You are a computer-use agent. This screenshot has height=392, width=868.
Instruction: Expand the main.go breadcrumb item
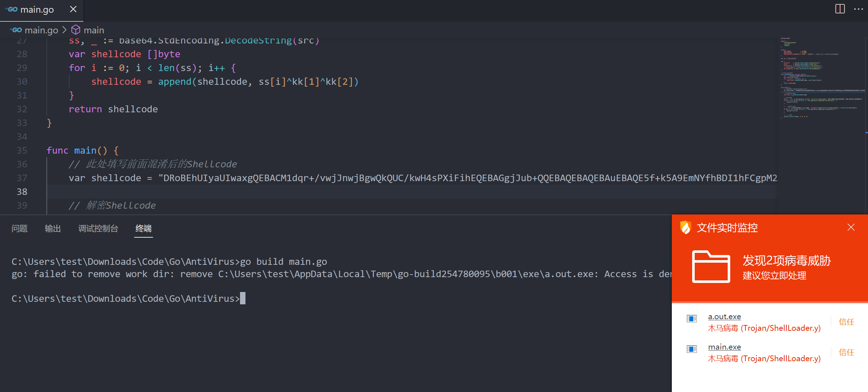click(41, 30)
